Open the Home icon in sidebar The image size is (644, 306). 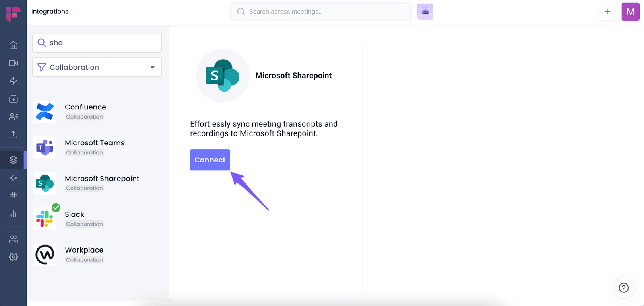[x=13, y=45]
